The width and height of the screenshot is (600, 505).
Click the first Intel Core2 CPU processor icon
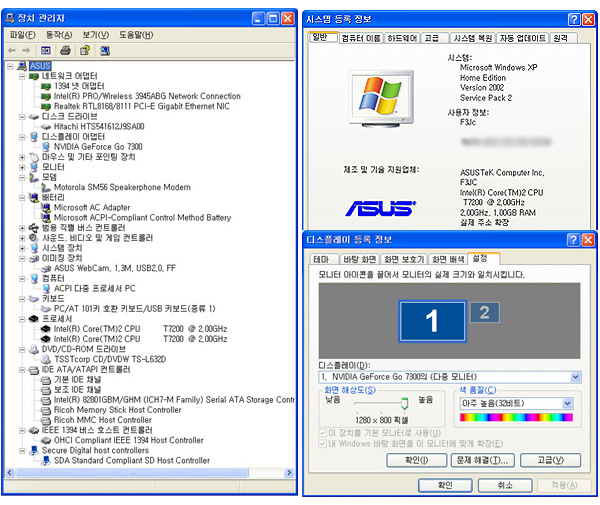coord(46,329)
